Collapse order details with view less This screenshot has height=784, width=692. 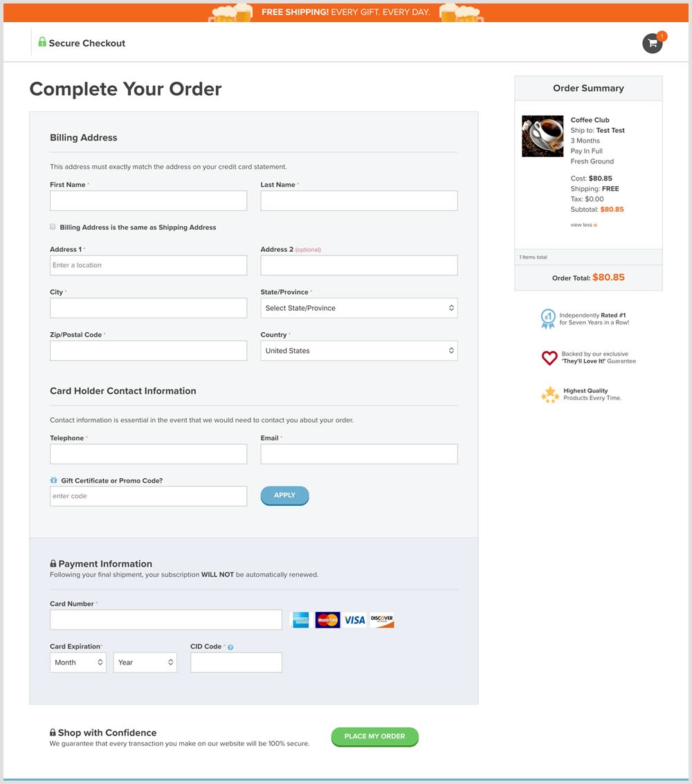[583, 225]
